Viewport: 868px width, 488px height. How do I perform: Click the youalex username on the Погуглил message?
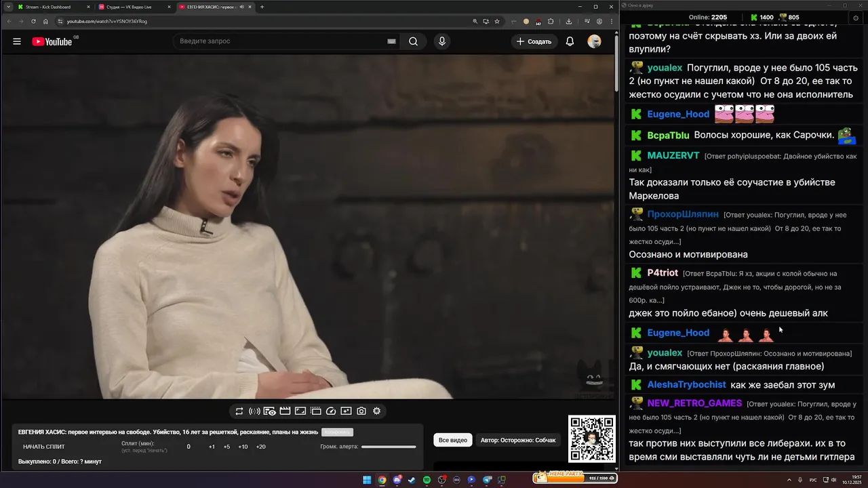pos(665,68)
